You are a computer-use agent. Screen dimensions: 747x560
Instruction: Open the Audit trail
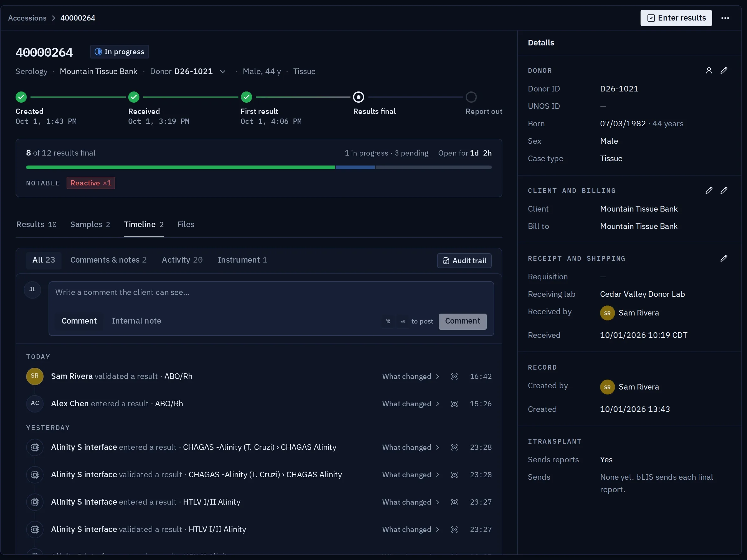pos(464,261)
